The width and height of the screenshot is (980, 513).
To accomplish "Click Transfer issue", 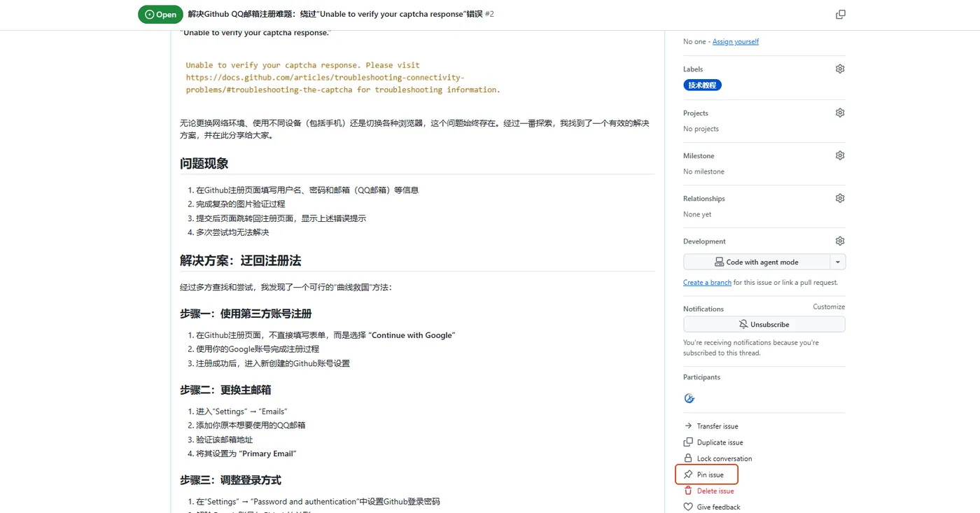I will tap(711, 426).
